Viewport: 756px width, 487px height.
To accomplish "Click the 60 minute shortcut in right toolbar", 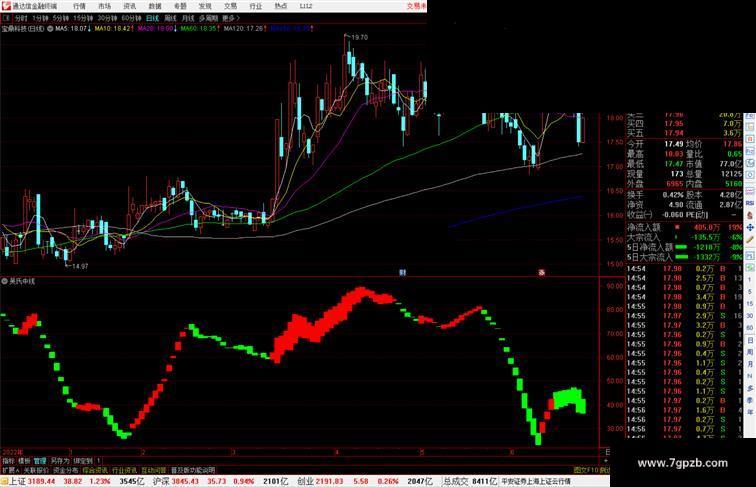I will (x=750, y=328).
